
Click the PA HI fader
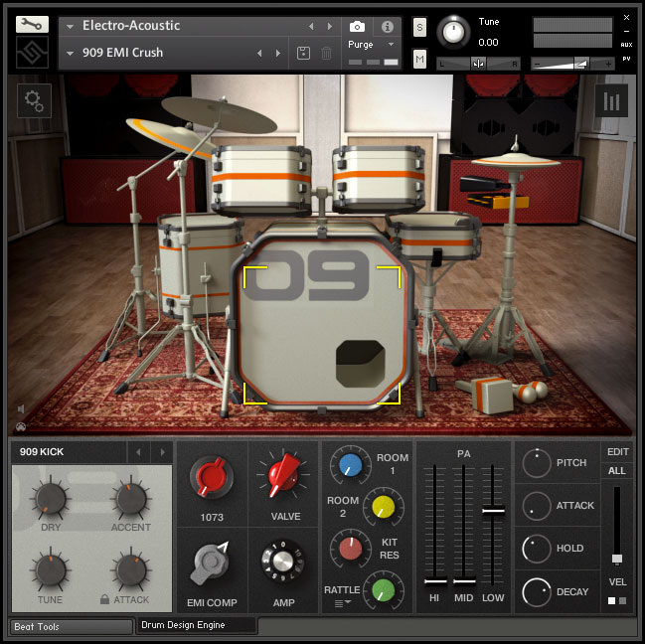[435, 581]
